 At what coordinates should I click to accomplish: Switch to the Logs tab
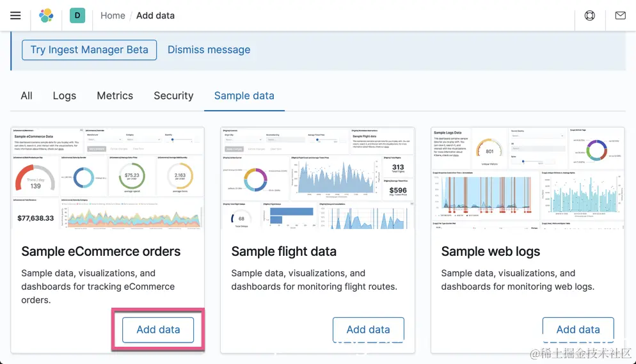(x=64, y=96)
